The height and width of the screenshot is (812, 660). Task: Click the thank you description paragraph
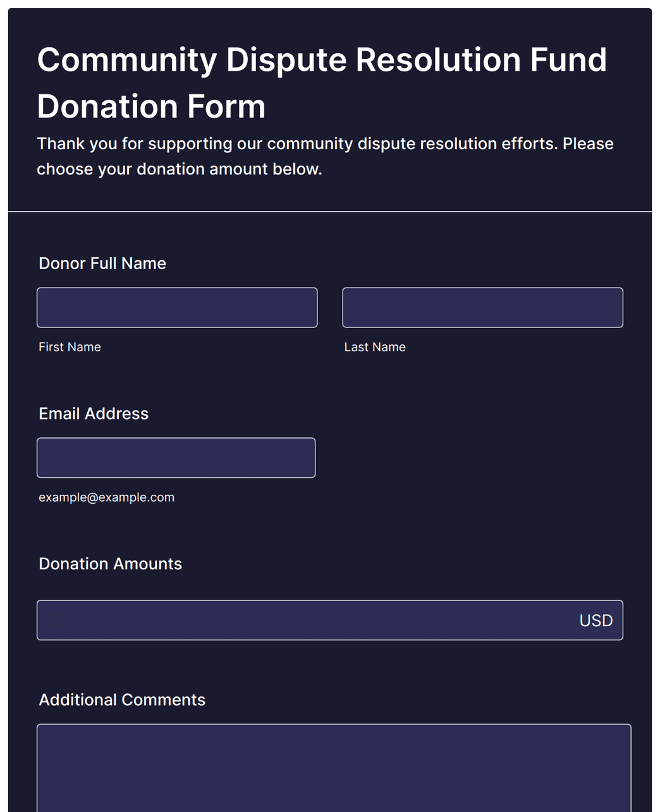coord(325,156)
